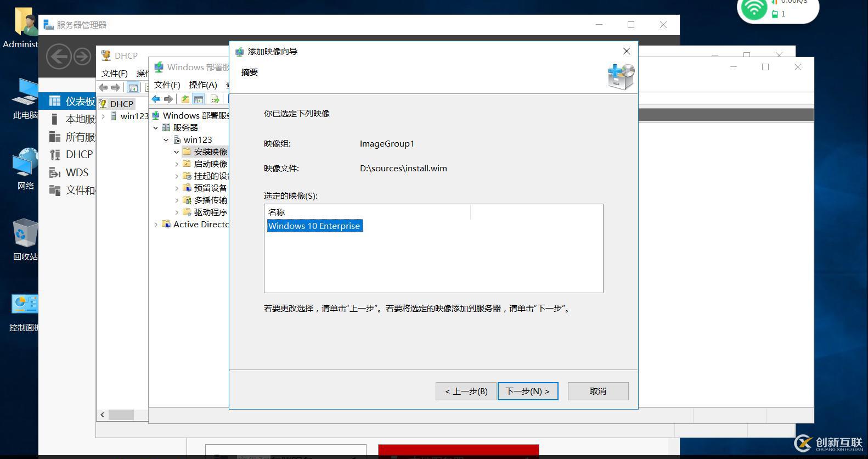868x459 pixels.
Task: Open Administrator folder desktop icon
Action: coord(22,28)
